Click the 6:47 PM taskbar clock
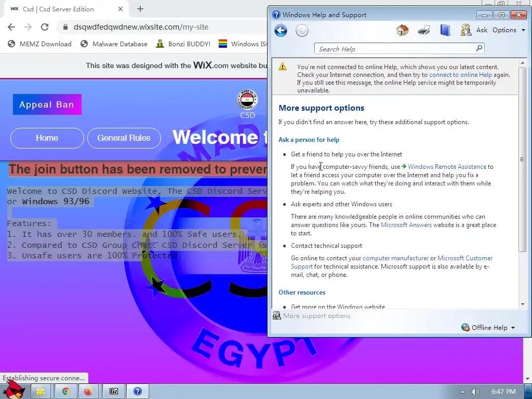Screen dimensions: 532x399 click(503, 392)
